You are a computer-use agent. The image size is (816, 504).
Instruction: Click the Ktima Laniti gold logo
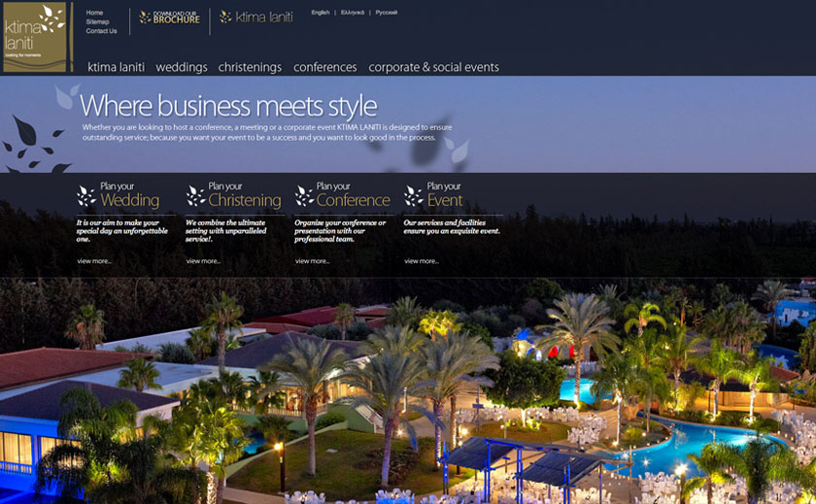35,37
